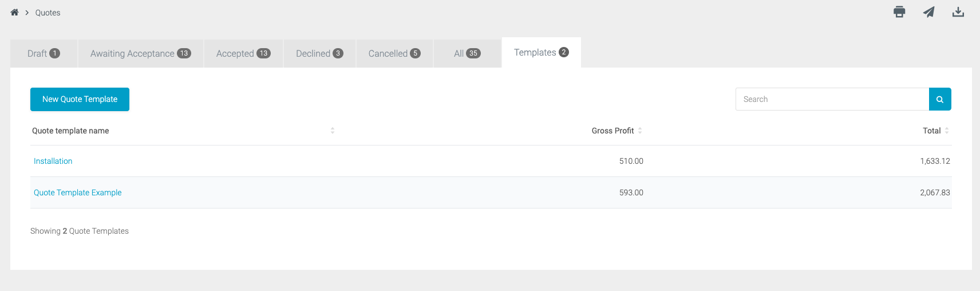Image resolution: width=980 pixels, height=291 pixels.
Task: Sort by Gross Profit arrows
Action: [x=640, y=131]
